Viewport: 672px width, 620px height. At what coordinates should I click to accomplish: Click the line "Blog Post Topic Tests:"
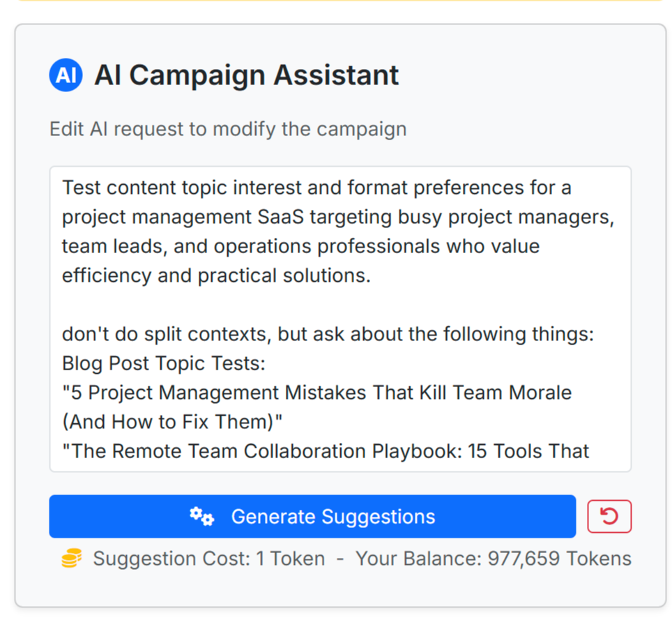point(164,363)
